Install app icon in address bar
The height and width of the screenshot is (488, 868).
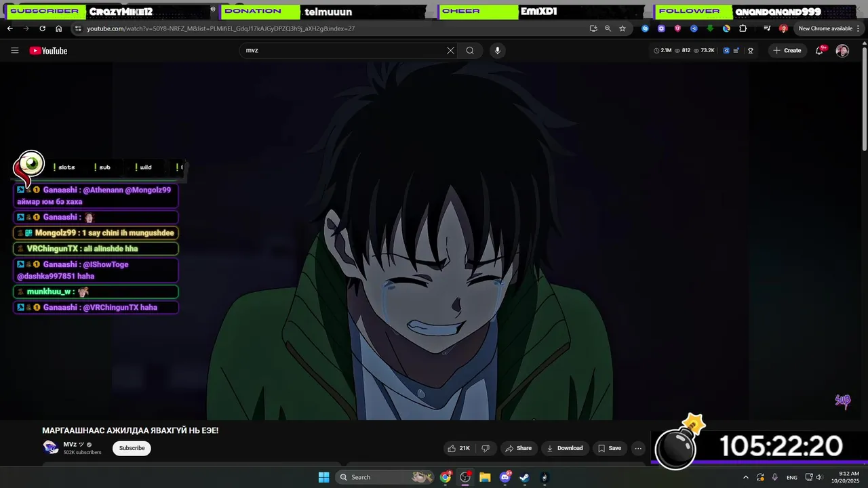pos(593,28)
